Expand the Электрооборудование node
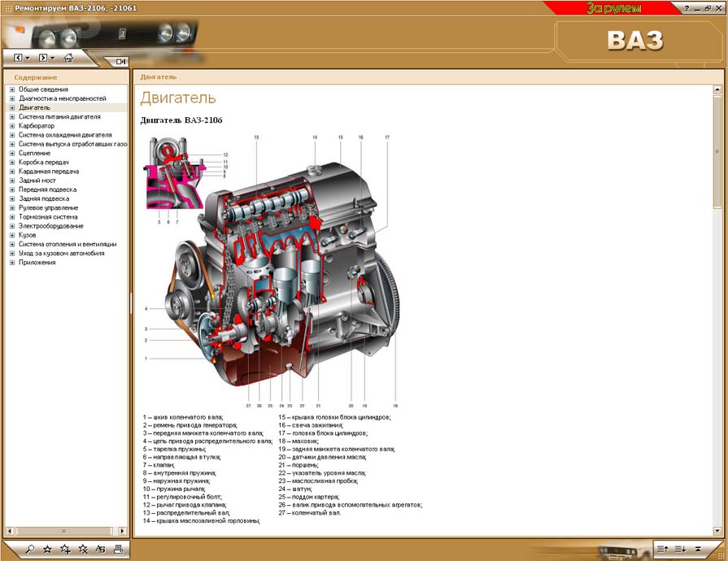Image resolution: width=728 pixels, height=561 pixels. [12, 226]
